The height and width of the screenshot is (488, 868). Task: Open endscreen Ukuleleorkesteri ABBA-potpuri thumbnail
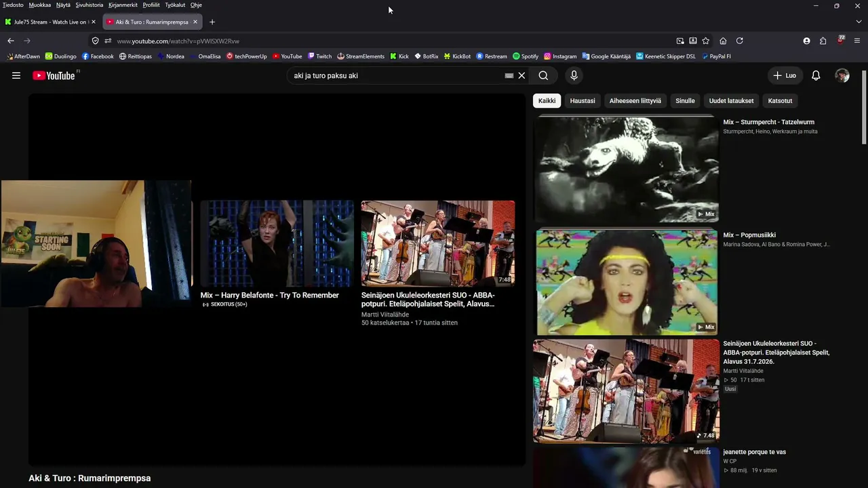(438, 243)
